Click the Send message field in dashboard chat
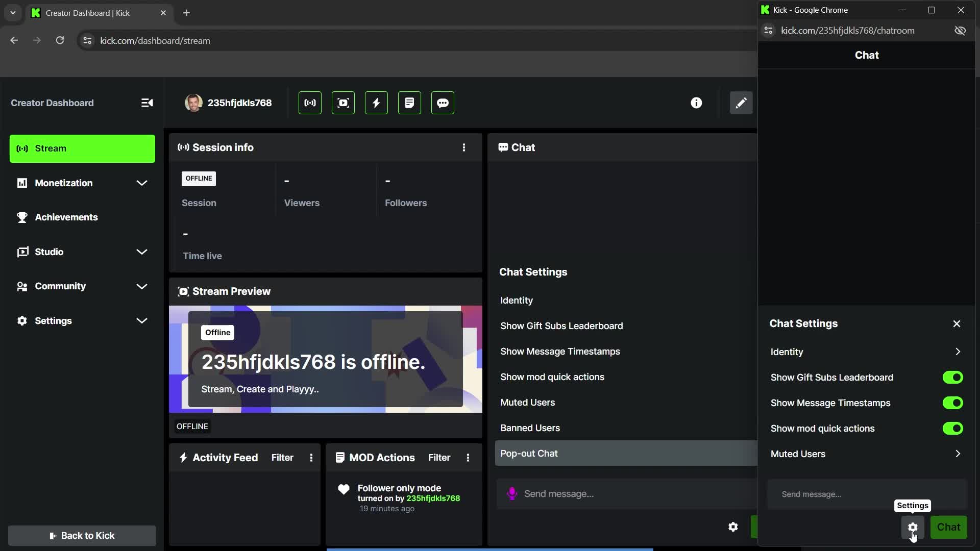This screenshot has width=980, height=551. [627, 493]
